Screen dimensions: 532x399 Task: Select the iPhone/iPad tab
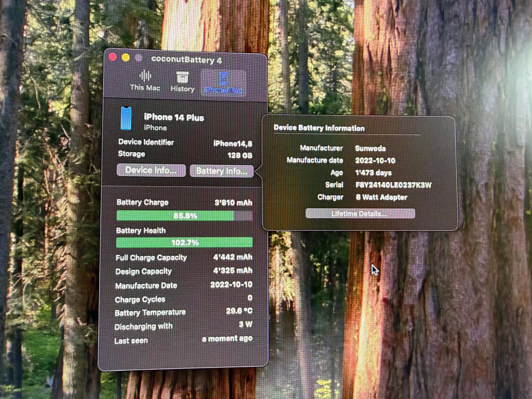(x=223, y=83)
